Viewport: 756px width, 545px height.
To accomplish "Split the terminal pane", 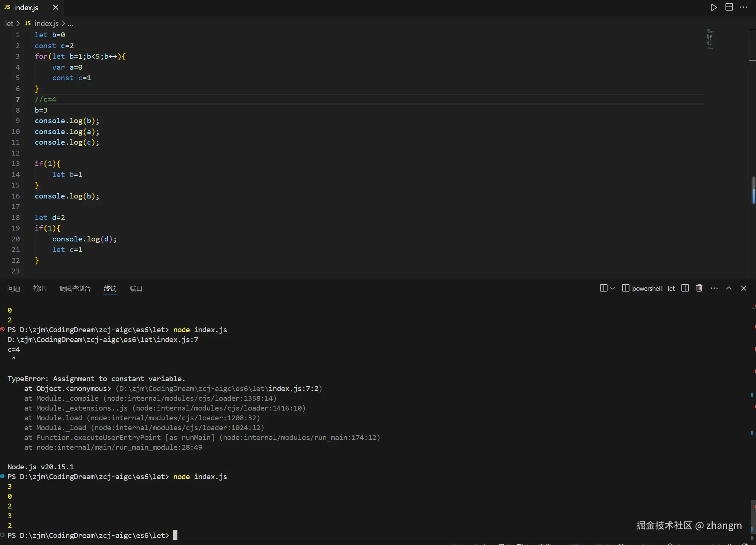I will pyautogui.click(x=685, y=288).
